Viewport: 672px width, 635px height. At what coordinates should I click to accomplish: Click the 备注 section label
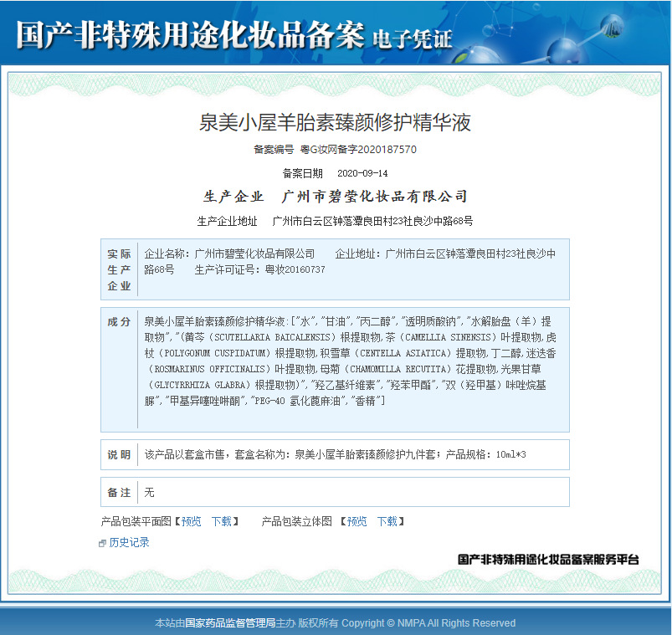tap(119, 492)
